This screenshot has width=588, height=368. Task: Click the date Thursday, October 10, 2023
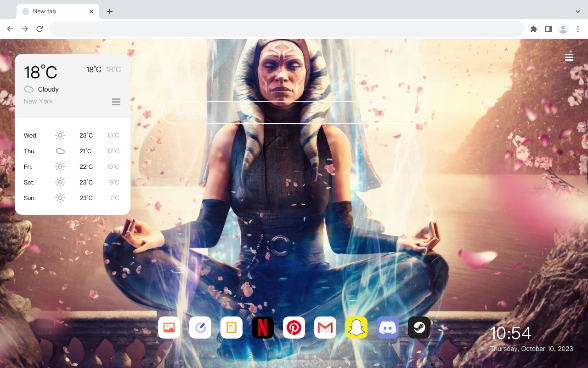pyautogui.click(x=531, y=349)
